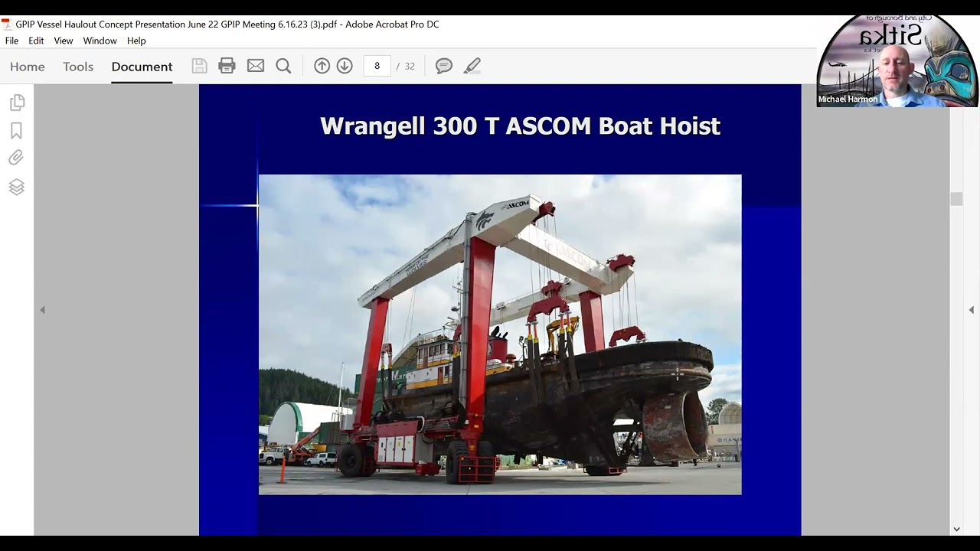Image resolution: width=980 pixels, height=551 pixels.
Task: Click the page number field showing 8
Action: 377,66
